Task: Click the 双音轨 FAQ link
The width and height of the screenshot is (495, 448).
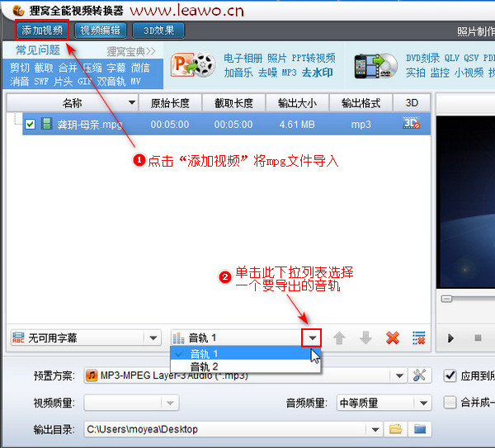Action: click(x=111, y=82)
